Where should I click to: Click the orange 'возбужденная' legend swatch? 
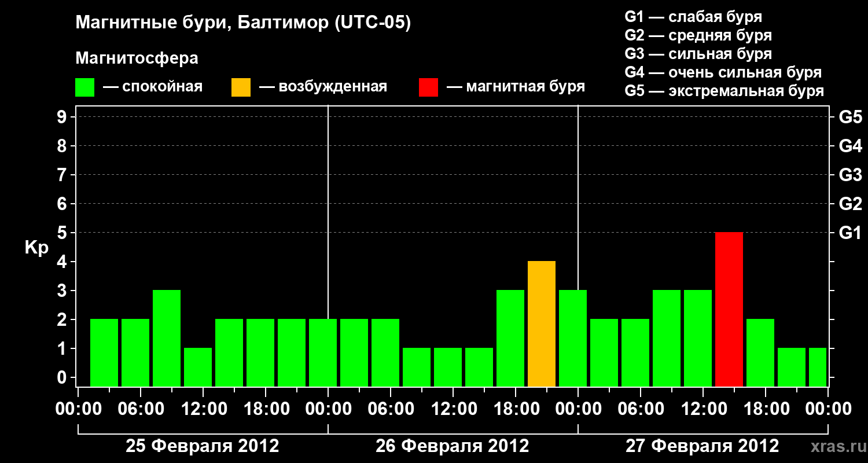pos(241,87)
